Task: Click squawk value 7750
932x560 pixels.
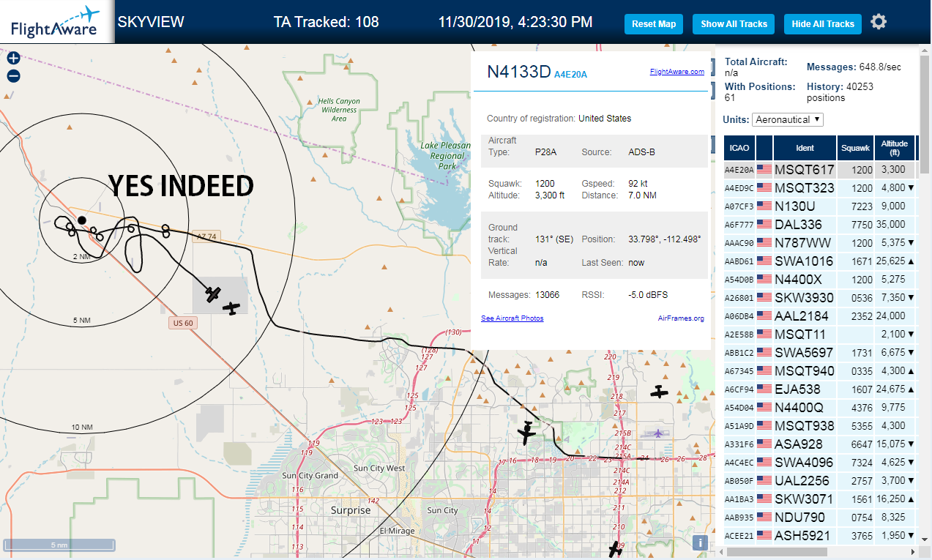Action: tap(862, 225)
